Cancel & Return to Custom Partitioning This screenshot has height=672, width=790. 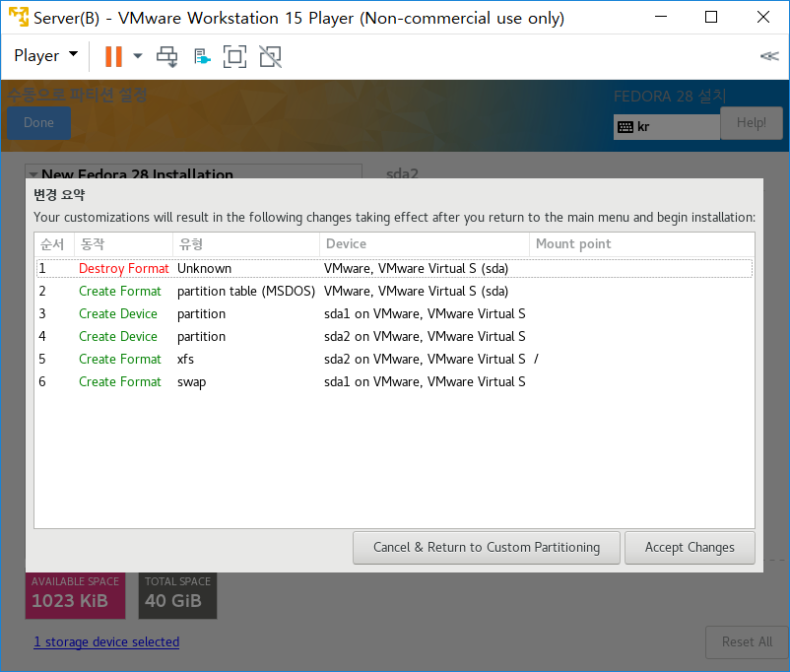487,548
